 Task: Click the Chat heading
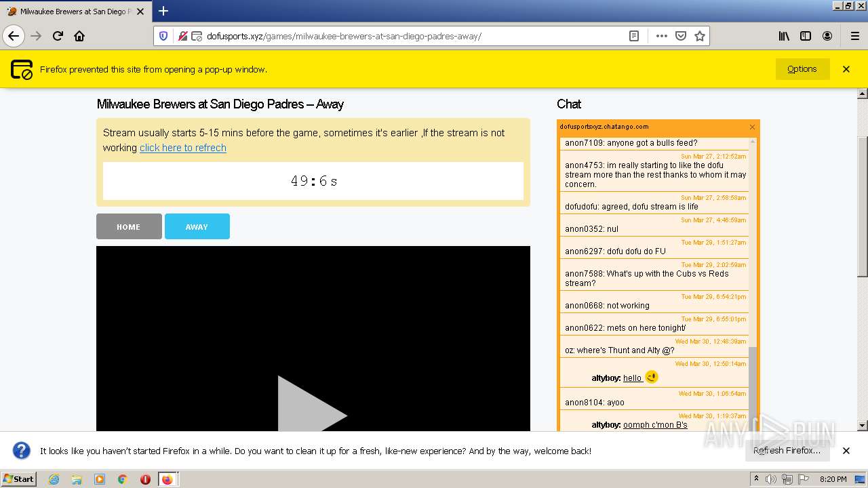569,104
